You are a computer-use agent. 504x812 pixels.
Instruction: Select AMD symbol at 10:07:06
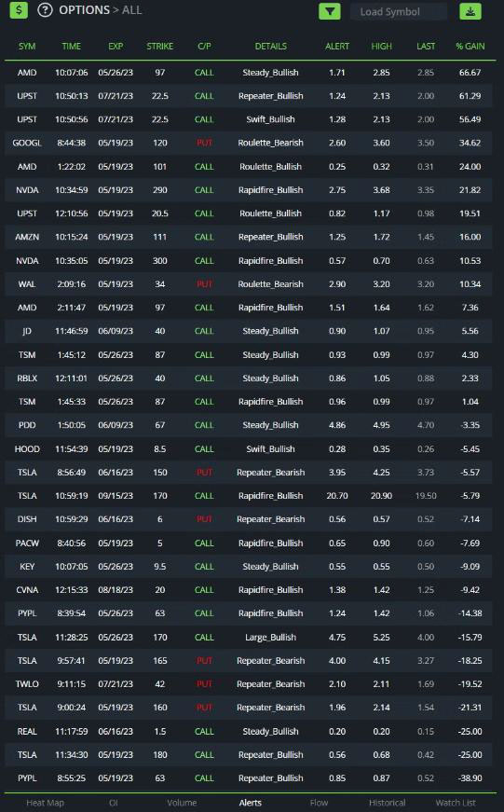(27, 73)
